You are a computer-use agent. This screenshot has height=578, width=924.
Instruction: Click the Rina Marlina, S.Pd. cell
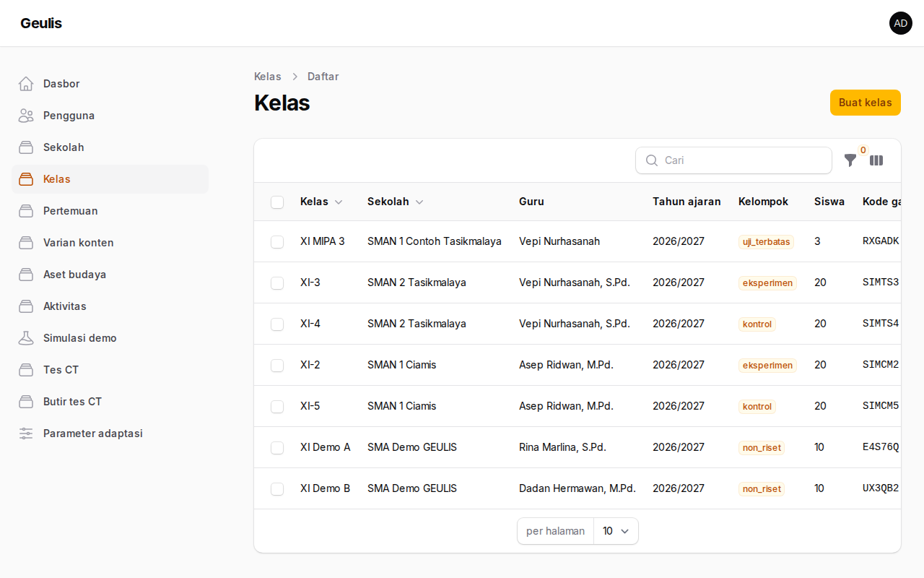click(562, 447)
